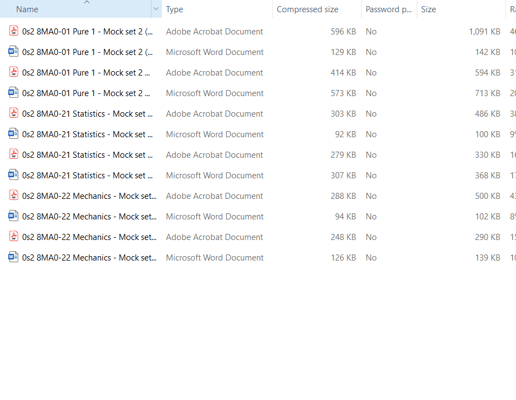Viewport: 516px width, 400px height.
Task: Click the Word icon of the 94 KB Mechanics file
Action: pyautogui.click(x=13, y=216)
